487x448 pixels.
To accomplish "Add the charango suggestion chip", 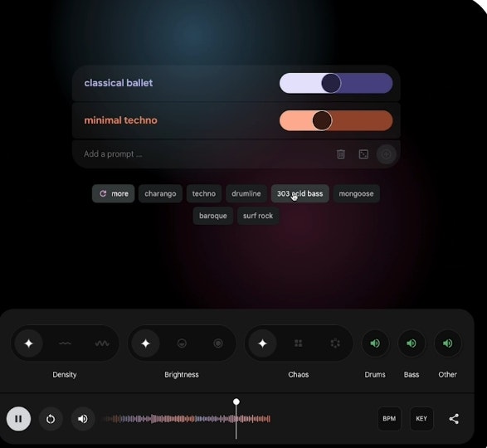I will (x=160, y=193).
